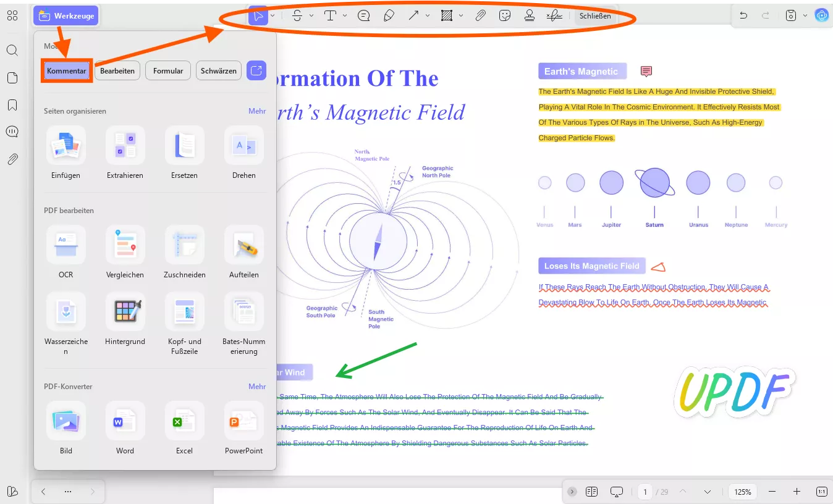Switch to Schwärzen mode

point(219,71)
